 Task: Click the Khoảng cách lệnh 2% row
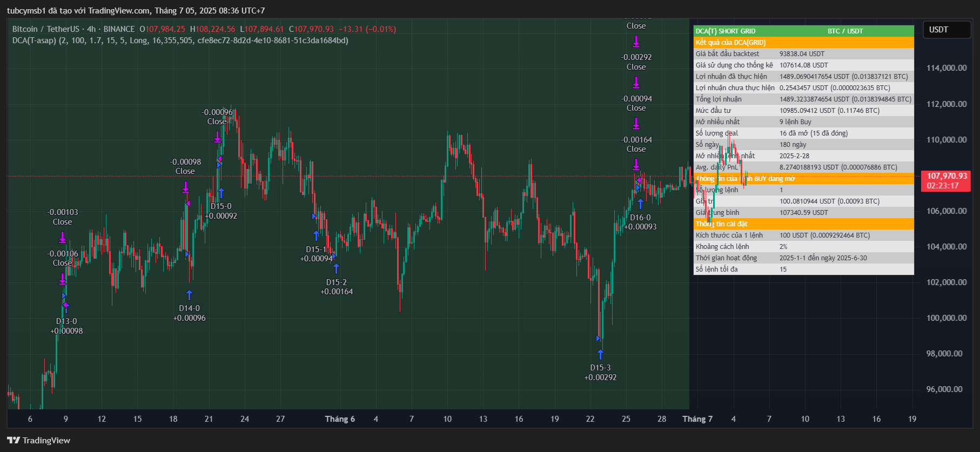point(804,247)
